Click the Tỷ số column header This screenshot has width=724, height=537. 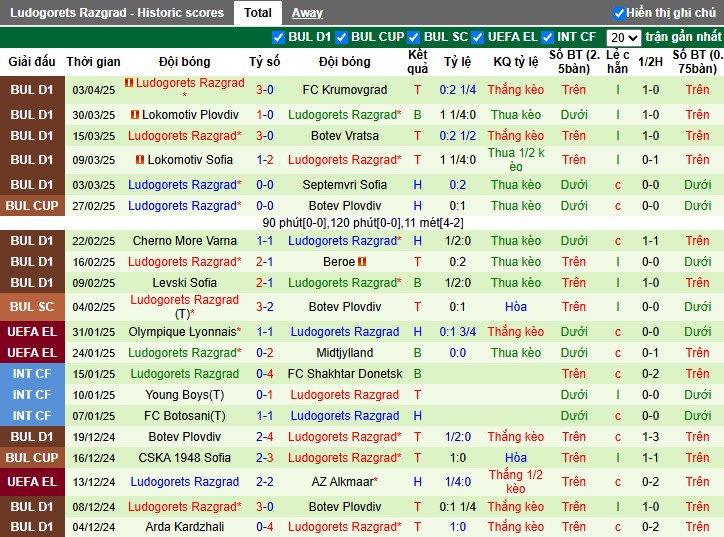tap(265, 61)
